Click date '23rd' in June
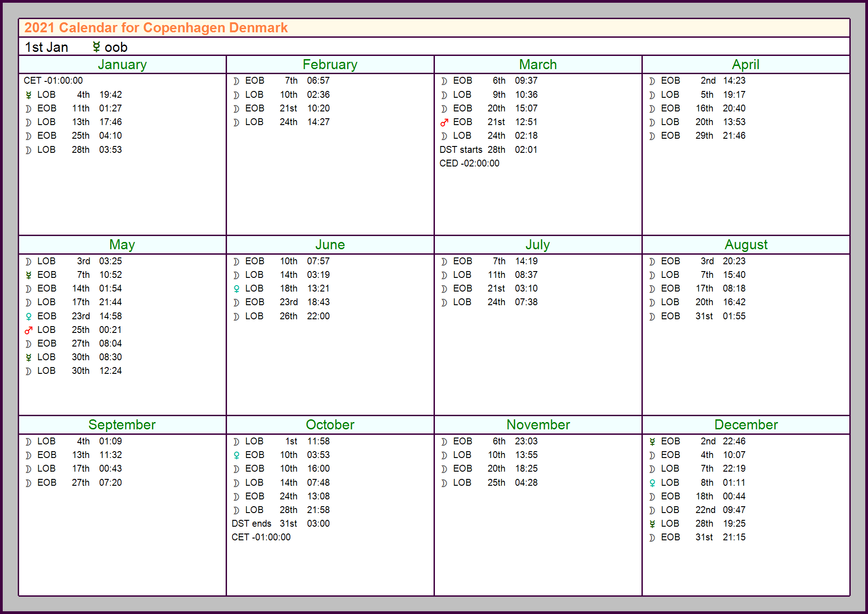The height and width of the screenshot is (614, 868). (x=289, y=302)
